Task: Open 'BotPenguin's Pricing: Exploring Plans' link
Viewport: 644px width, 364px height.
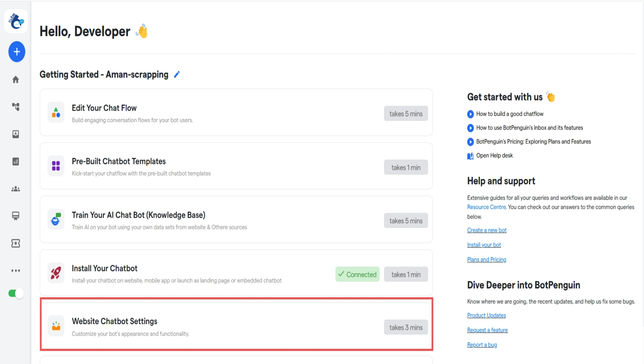Action: coord(533,142)
